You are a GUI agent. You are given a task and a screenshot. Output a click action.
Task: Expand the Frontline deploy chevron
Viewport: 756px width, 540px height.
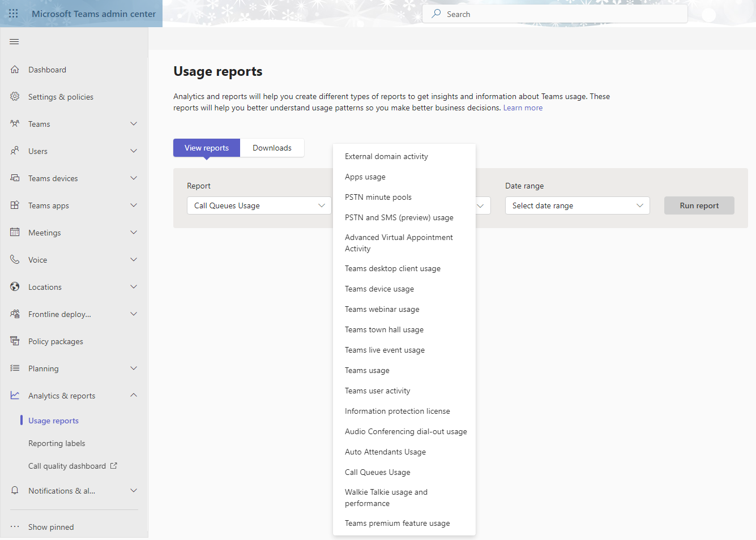pos(134,314)
